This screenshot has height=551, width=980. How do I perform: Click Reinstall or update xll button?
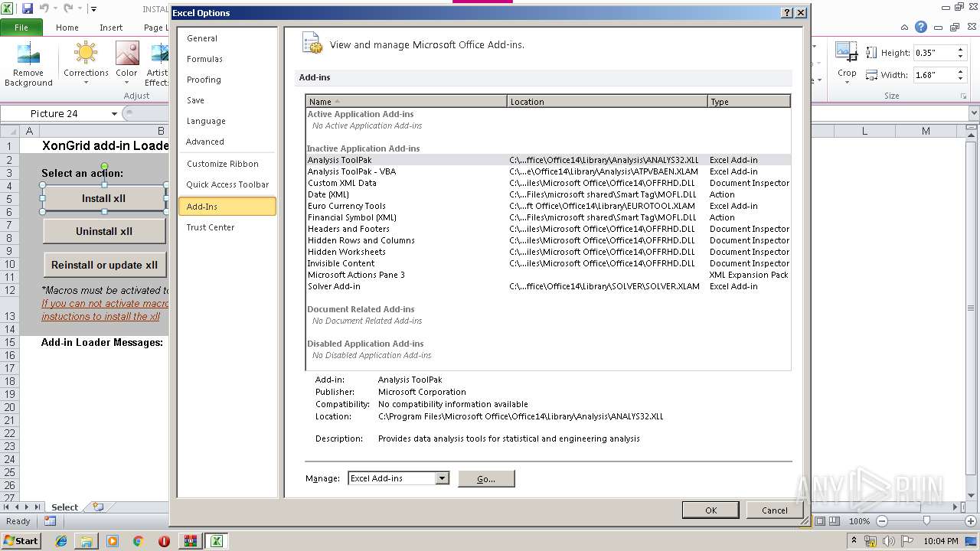105,265
